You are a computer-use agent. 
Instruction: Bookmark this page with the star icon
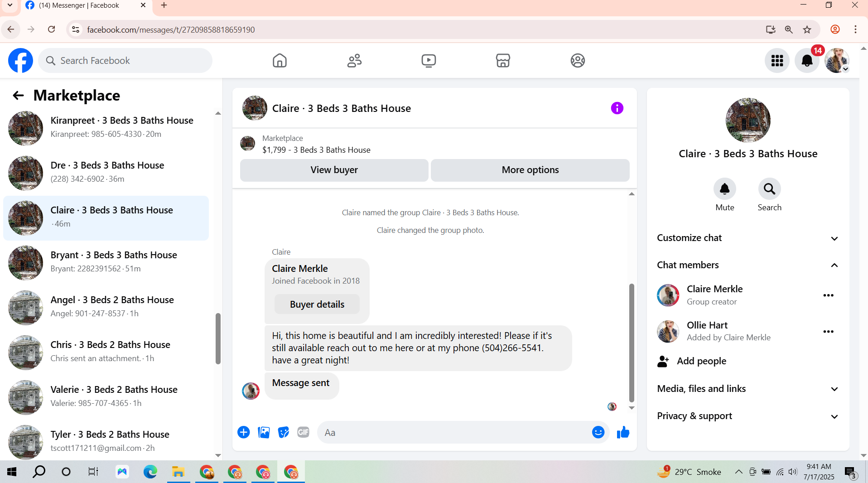pyautogui.click(x=807, y=29)
